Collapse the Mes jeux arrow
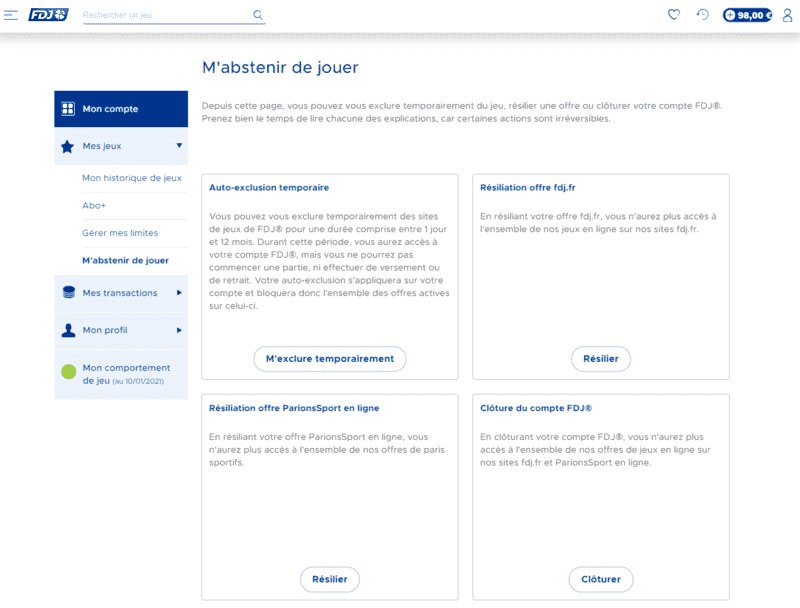This screenshot has width=800, height=608. click(x=179, y=145)
